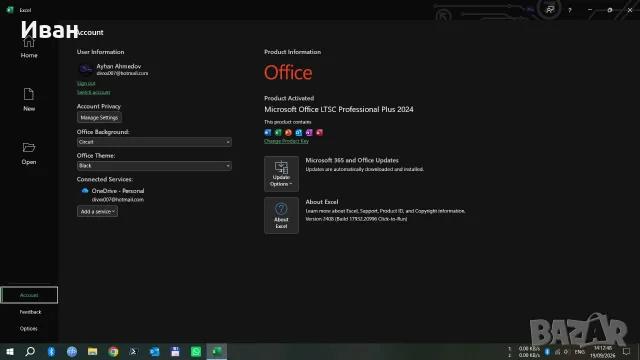Click the Sign out link
Screen dimensions: 640x360
86,83
